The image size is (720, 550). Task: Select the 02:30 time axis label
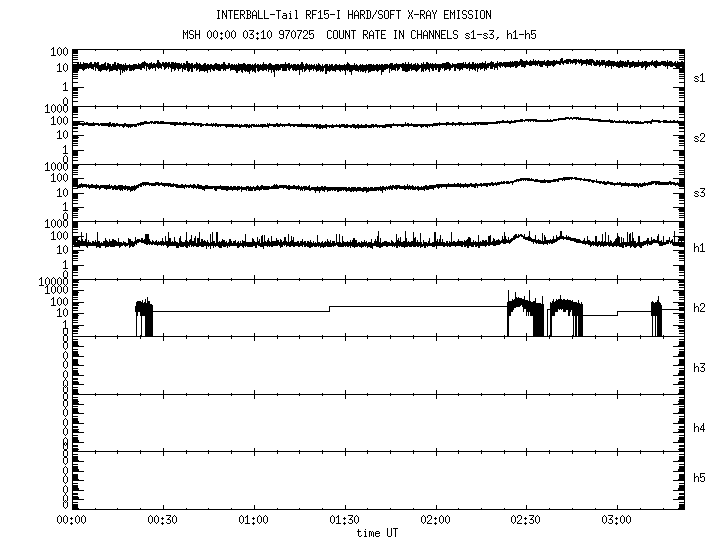click(x=526, y=521)
